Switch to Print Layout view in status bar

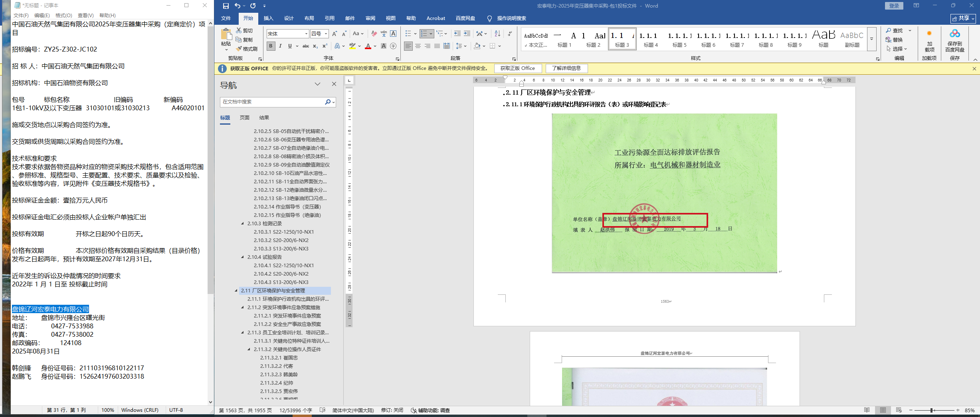[x=883, y=410]
